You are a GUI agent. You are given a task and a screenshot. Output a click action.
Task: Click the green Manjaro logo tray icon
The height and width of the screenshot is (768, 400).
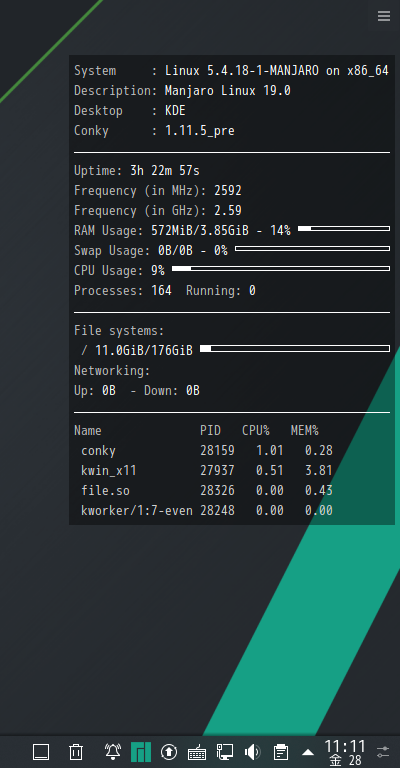(x=141, y=752)
